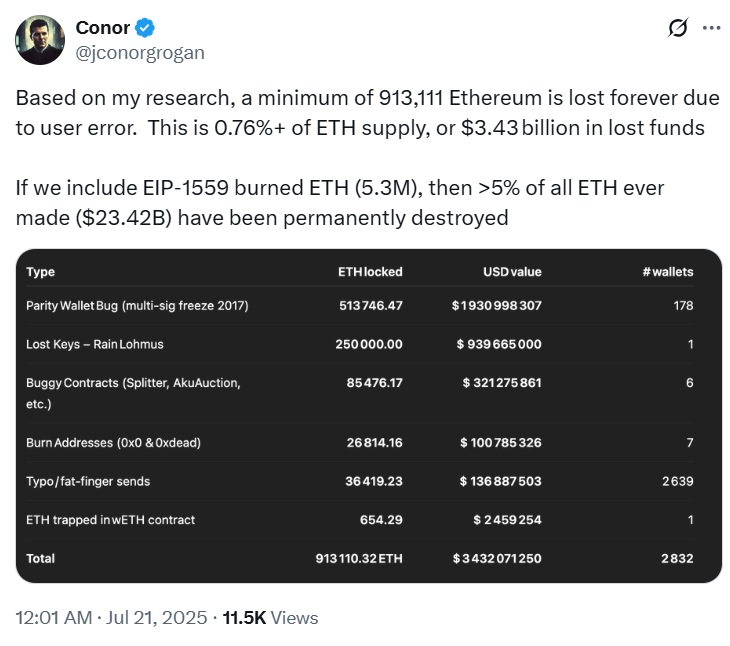This screenshot has height=646, width=730.
Task: Select the Parity Wallet Bug row
Action: coord(359,306)
